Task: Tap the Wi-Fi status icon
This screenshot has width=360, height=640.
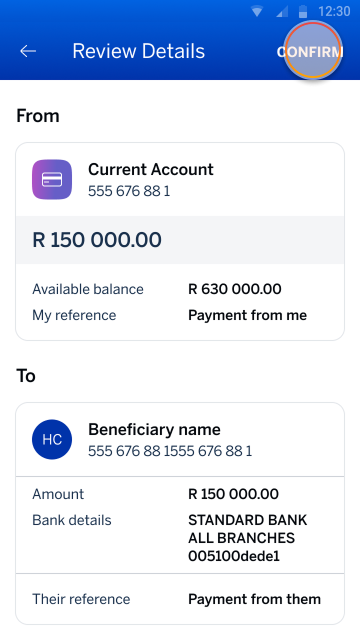Action: click(x=257, y=11)
